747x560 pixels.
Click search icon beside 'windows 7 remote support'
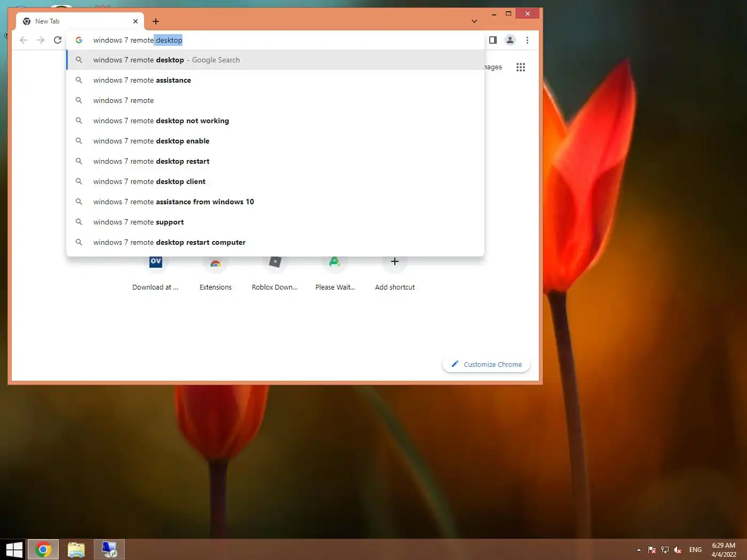point(79,222)
